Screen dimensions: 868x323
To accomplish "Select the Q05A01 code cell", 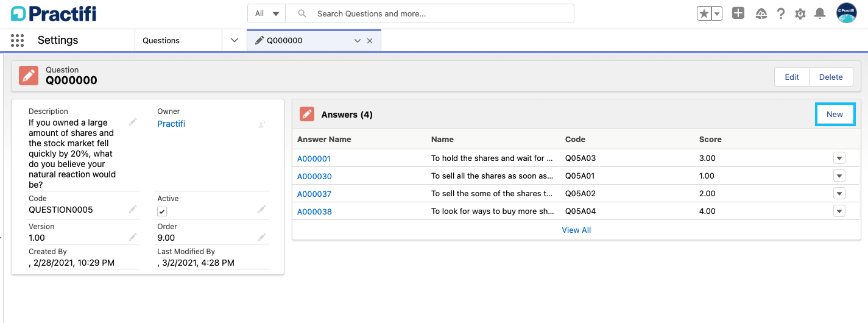I will tap(580, 176).
